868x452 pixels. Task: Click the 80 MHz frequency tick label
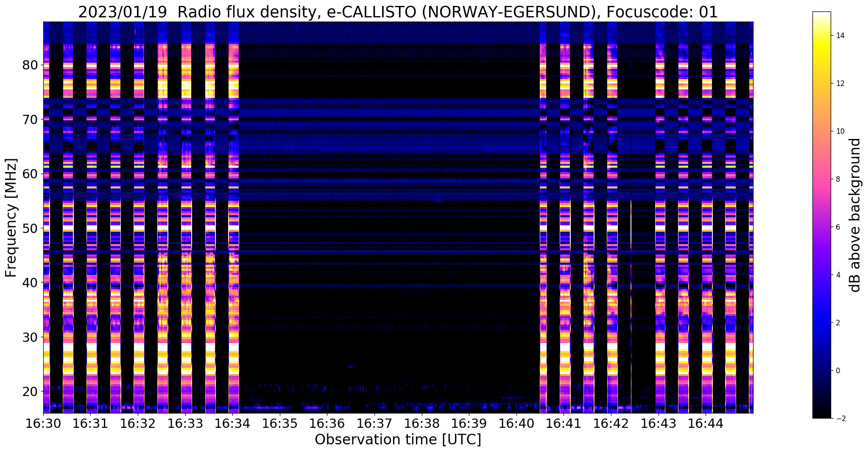[30, 65]
